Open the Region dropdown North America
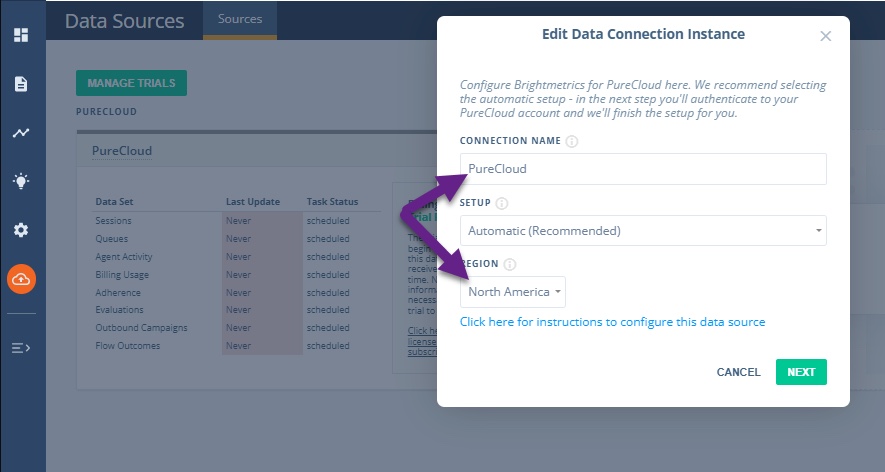Viewport: 885px width, 472px height. [512, 292]
